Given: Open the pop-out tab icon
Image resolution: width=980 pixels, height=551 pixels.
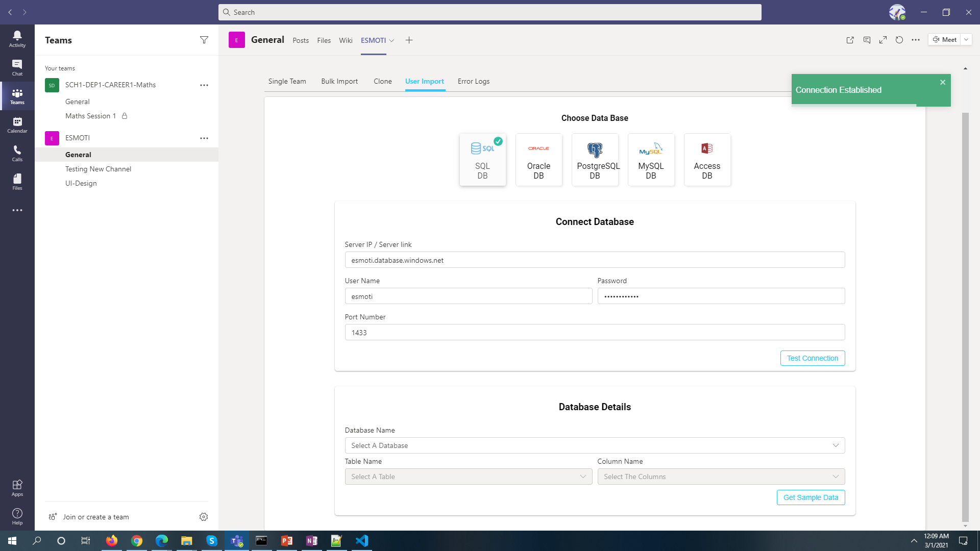Looking at the screenshot, I should [x=850, y=40].
